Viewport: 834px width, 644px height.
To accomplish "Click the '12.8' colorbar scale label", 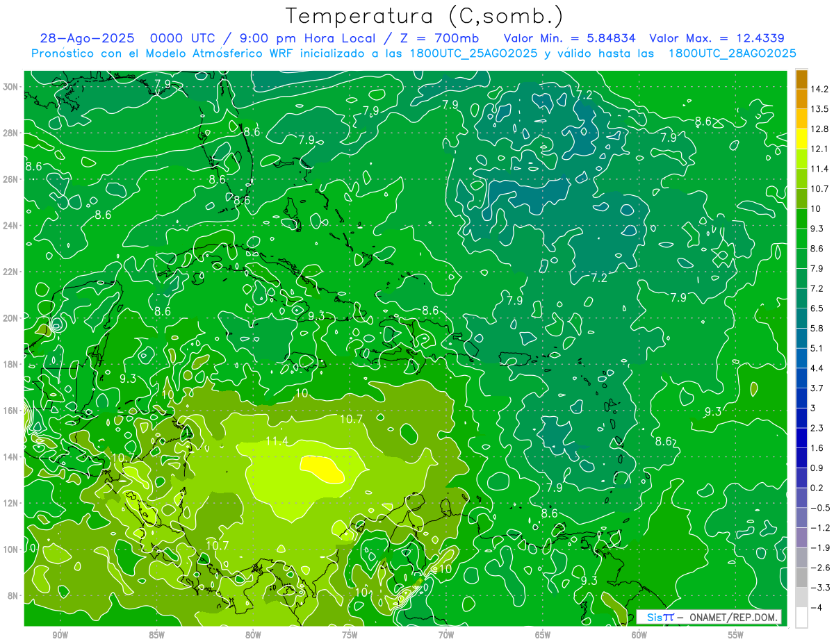I will coord(820,129).
